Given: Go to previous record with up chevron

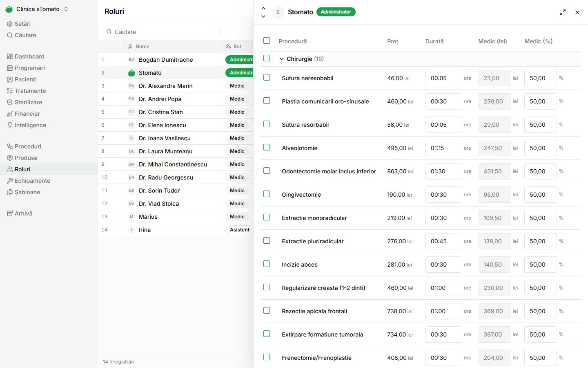Looking at the screenshot, I should (263, 8).
